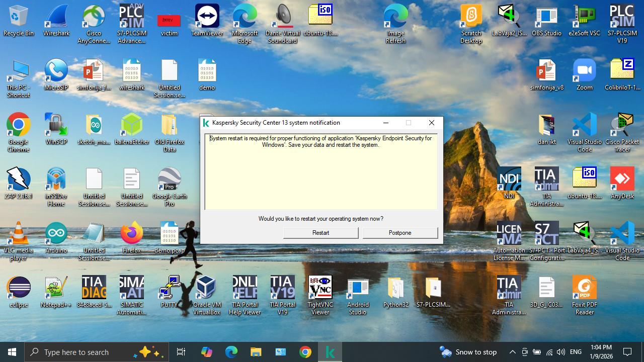Postpone the system restart
Viewport: 644px width, 362px height.
400,233
